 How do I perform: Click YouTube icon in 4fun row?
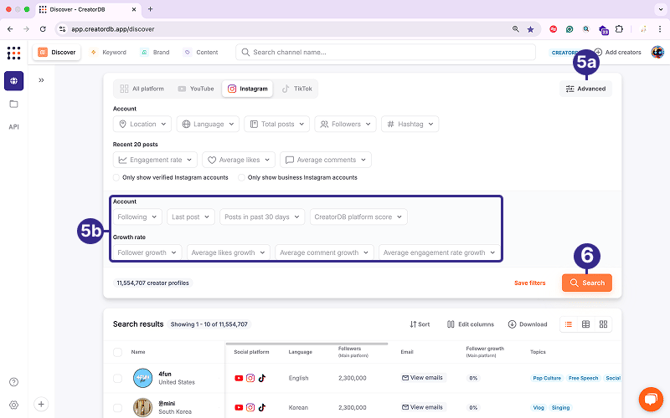239,378
